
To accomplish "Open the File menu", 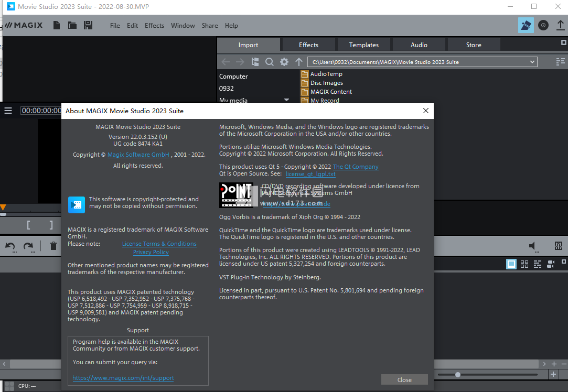I will [115, 25].
